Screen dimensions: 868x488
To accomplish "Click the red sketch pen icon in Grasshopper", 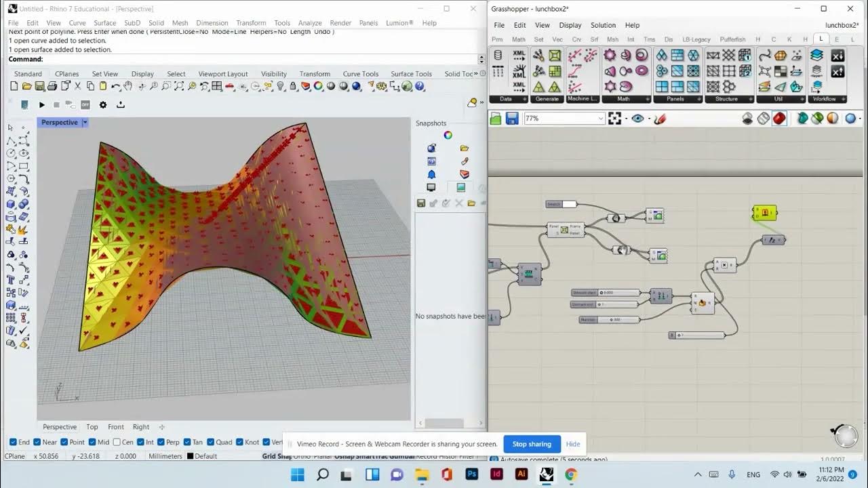I will tap(659, 119).
